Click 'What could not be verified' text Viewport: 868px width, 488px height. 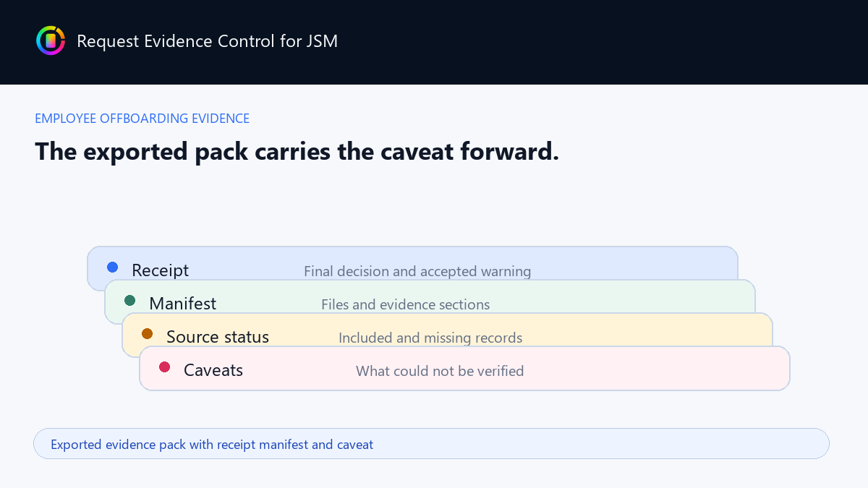[x=440, y=371]
